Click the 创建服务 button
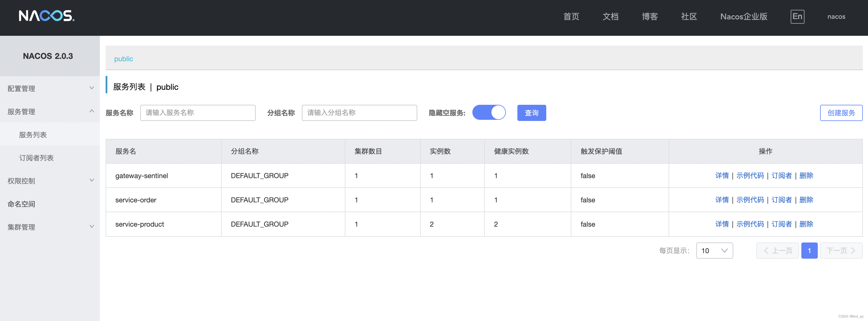The image size is (868, 321). click(x=841, y=113)
